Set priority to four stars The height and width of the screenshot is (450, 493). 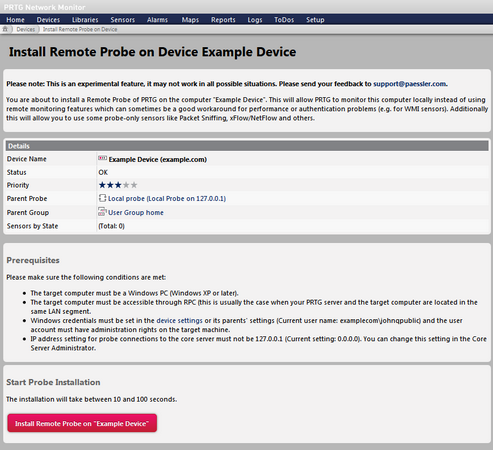click(x=126, y=185)
